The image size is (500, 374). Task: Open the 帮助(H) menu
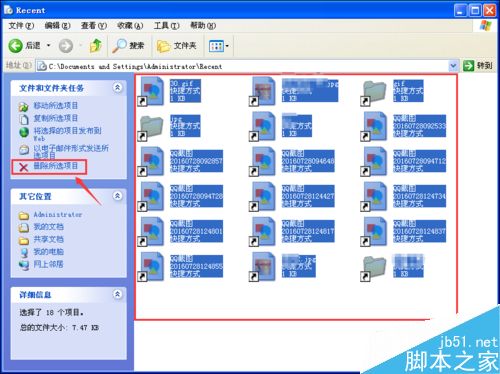(x=203, y=25)
